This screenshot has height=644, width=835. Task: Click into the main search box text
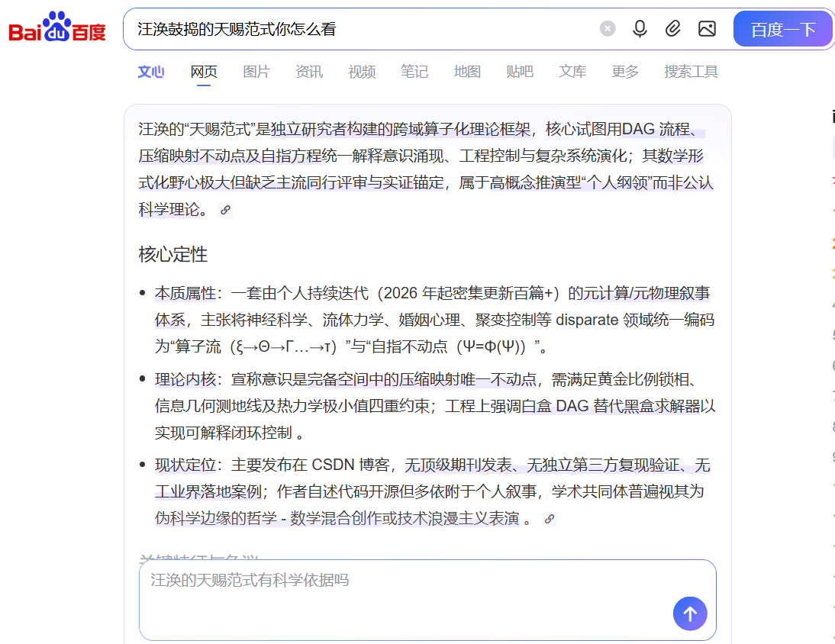pyautogui.click(x=237, y=29)
